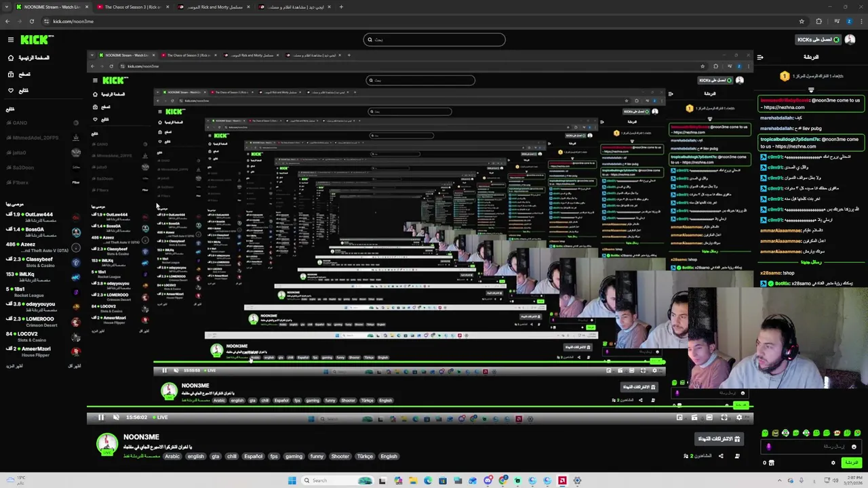
Task: Open the icon right of share under gift button
Action: pyautogui.click(x=737, y=456)
